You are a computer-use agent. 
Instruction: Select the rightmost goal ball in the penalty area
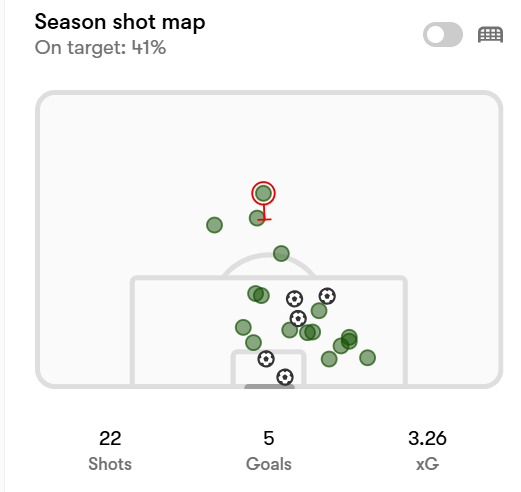(327, 296)
